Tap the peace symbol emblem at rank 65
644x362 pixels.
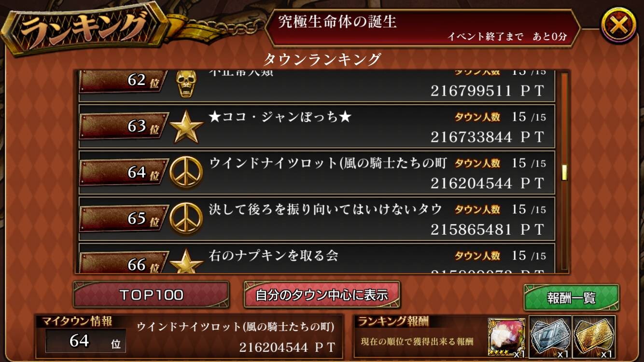click(186, 219)
